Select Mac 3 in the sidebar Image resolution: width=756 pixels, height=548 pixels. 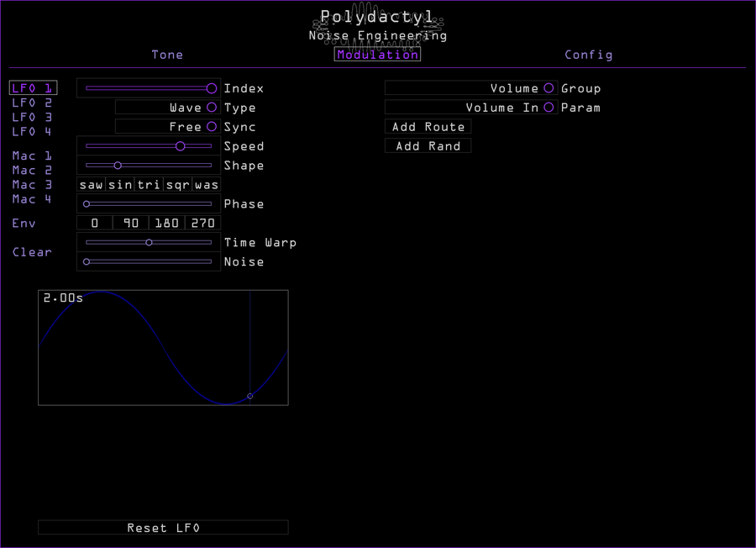click(32, 184)
